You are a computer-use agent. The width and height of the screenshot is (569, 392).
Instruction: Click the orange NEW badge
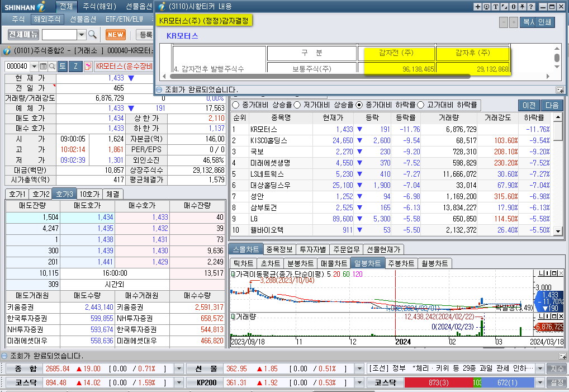pyautogui.click(x=115, y=35)
